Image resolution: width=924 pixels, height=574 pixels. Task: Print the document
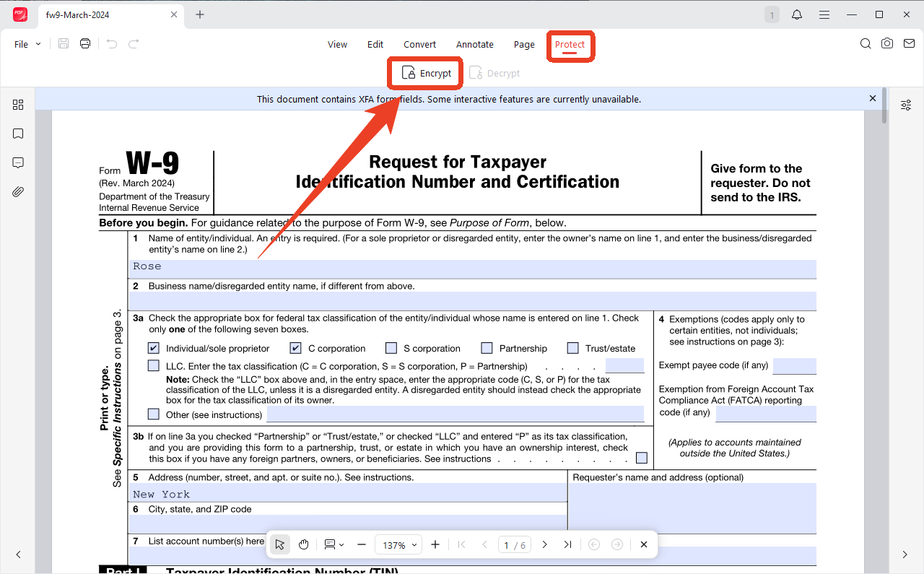[x=85, y=44]
